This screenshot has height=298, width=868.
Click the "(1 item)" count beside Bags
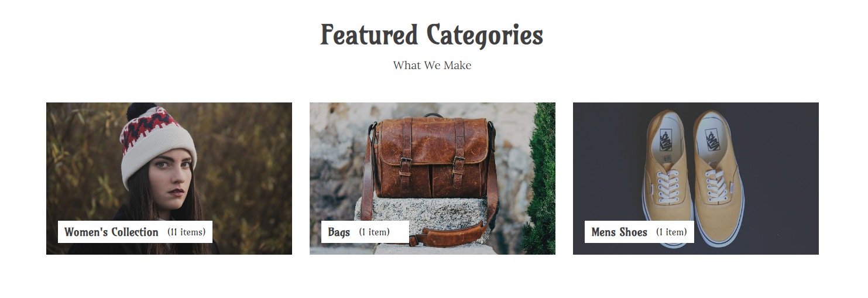[375, 232]
